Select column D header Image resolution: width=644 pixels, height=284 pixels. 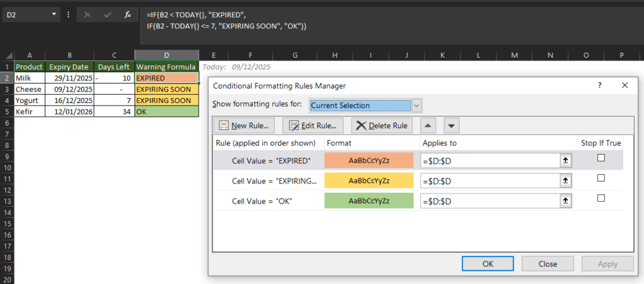[x=166, y=56]
